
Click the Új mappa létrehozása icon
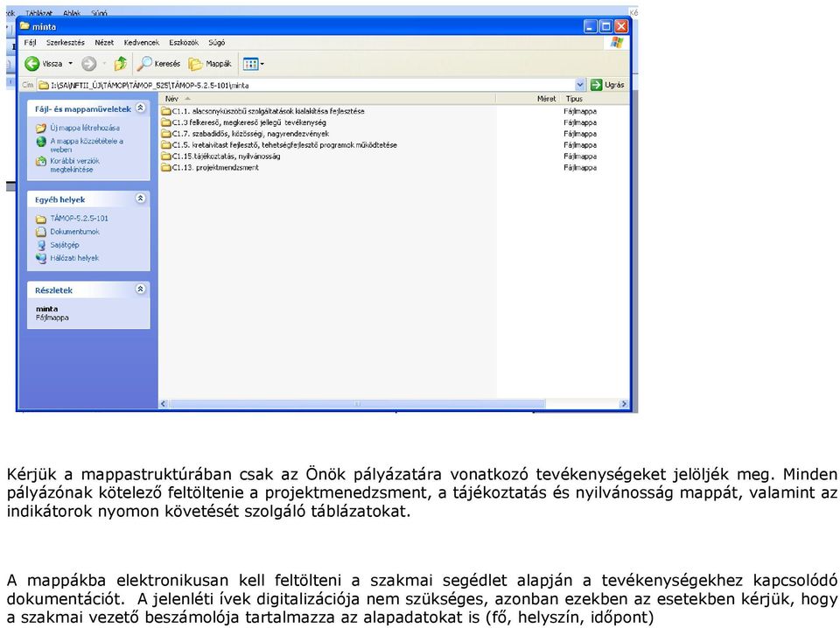41,128
